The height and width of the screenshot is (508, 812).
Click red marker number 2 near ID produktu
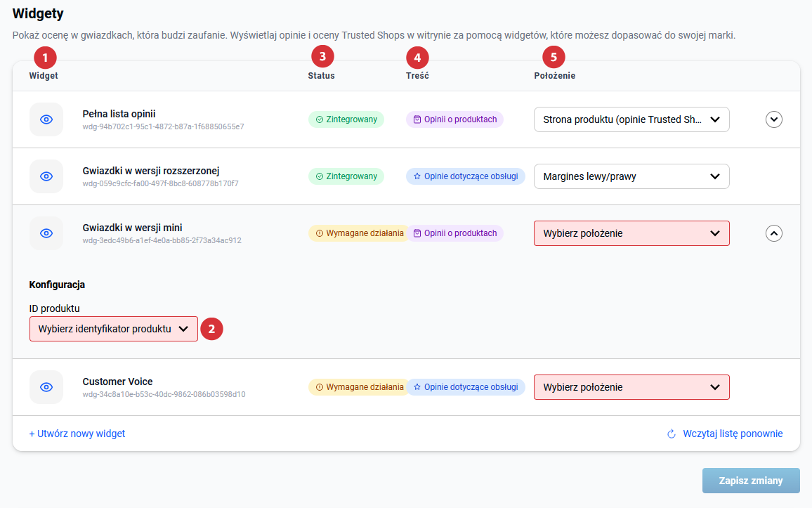pos(211,329)
